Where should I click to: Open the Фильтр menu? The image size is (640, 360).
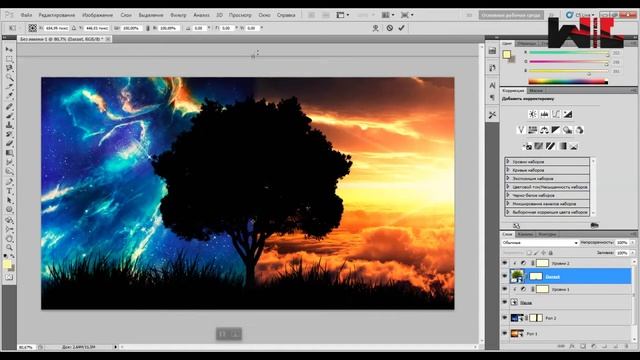point(178,15)
